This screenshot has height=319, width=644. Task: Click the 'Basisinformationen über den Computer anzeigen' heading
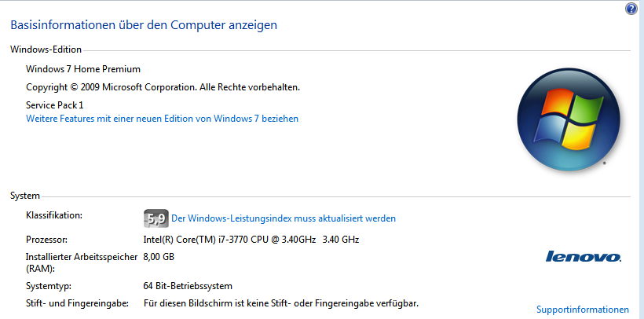[144, 25]
